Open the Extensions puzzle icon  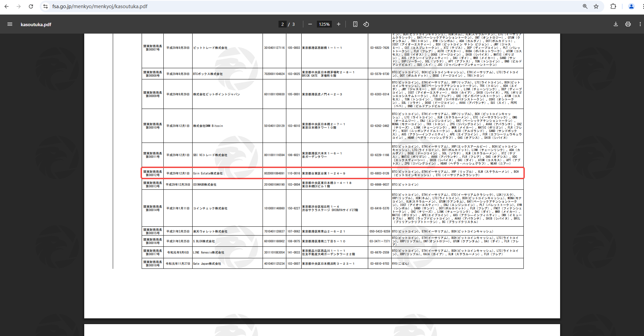(613, 6)
